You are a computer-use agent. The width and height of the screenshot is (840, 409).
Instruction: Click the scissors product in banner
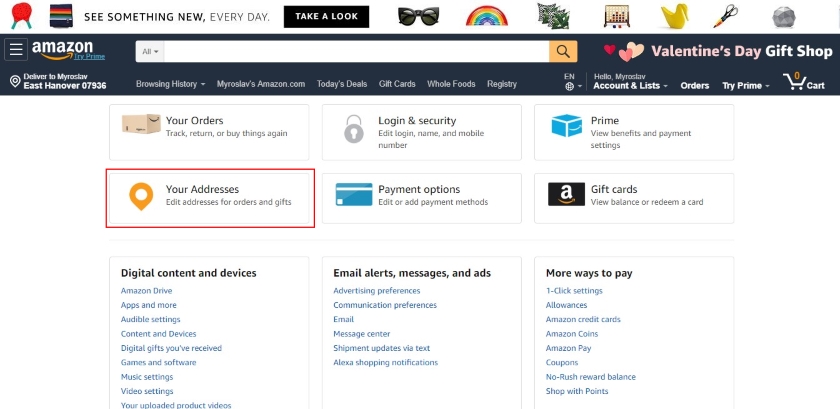725,16
